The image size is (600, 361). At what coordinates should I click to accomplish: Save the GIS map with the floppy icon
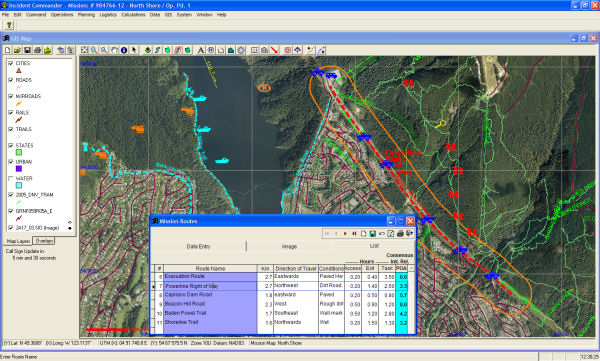tap(27, 50)
